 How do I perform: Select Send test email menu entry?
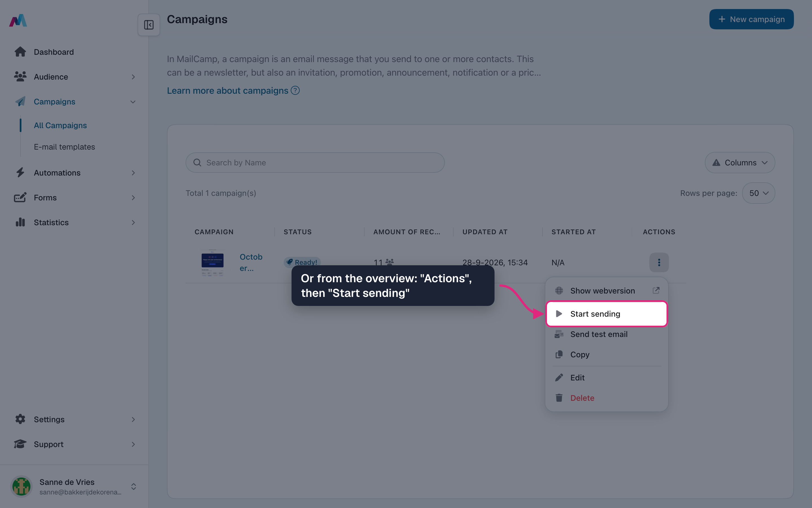pyautogui.click(x=607, y=334)
